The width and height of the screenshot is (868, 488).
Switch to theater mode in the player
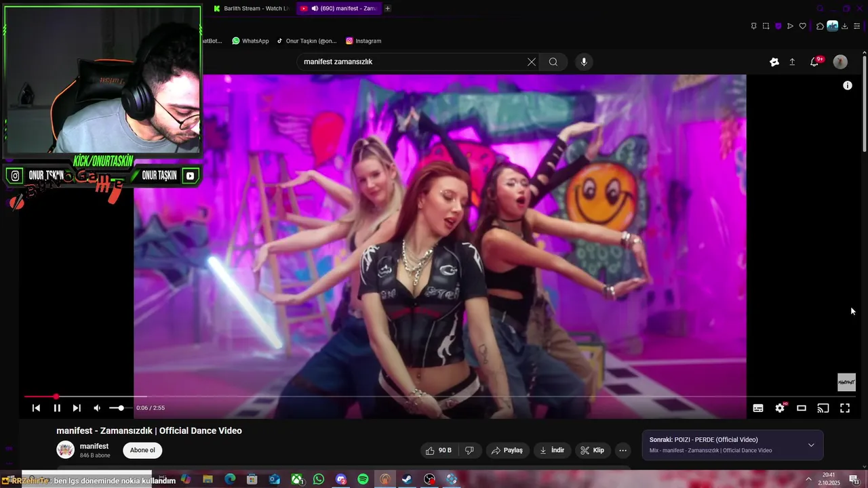802,408
